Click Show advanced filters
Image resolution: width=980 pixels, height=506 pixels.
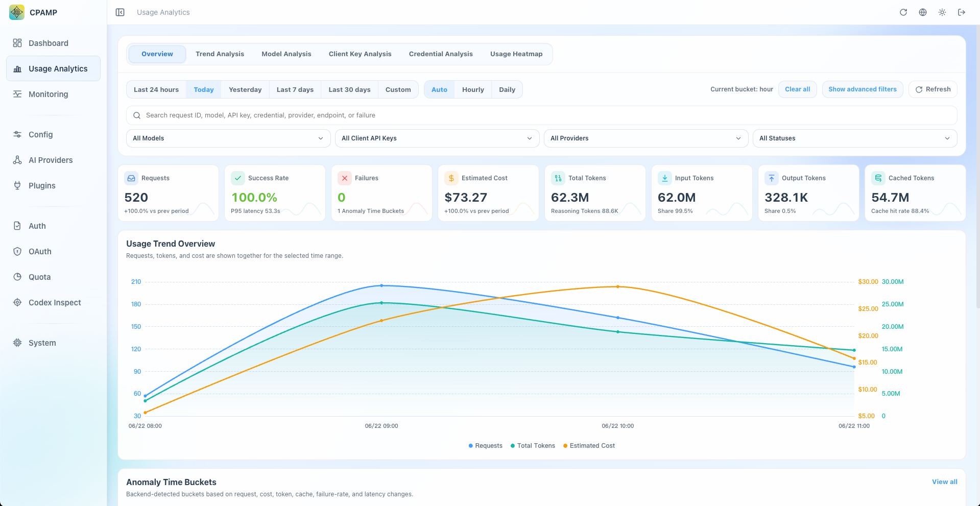[x=863, y=89]
